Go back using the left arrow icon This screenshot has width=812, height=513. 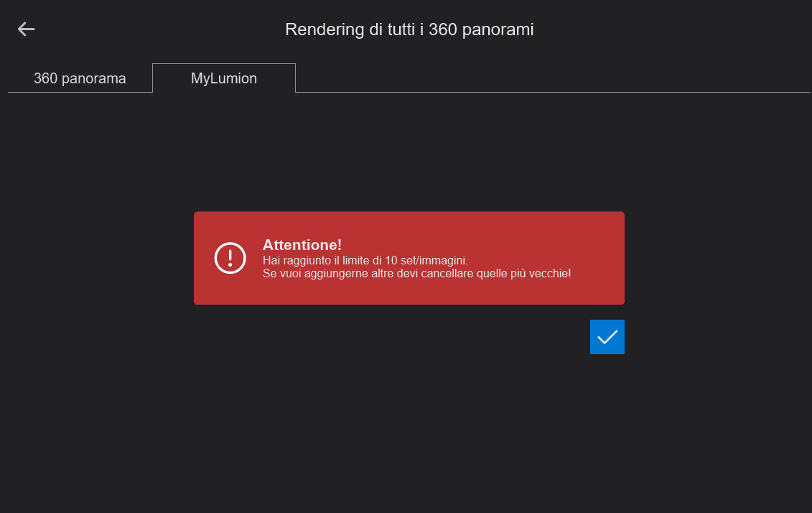coord(27,29)
